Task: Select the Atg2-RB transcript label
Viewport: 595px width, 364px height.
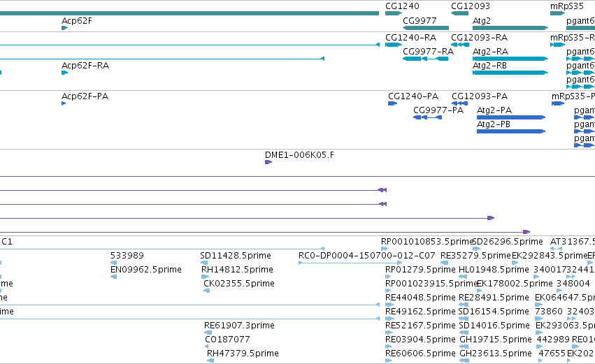Action: 489,65
